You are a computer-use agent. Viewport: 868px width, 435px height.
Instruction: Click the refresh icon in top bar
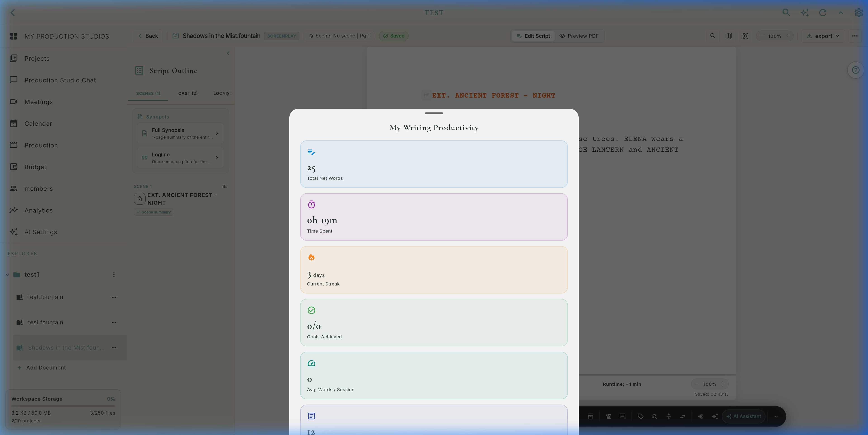coord(823,12)
